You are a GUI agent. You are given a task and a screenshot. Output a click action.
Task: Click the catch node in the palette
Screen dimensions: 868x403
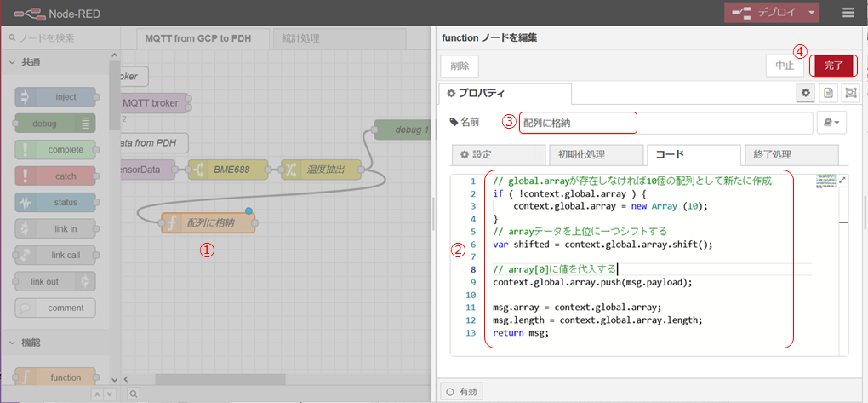click(55, 176)
